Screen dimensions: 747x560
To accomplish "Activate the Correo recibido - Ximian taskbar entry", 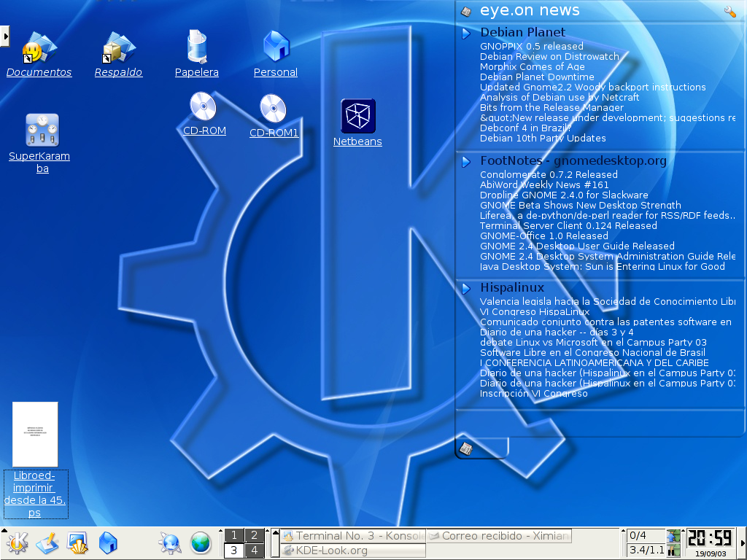I will pyautogui.click(x=499, y=536).
